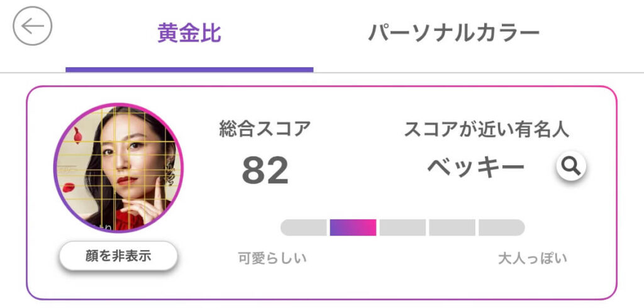Viewport: 644px width, 308px height.
Task: Click the 可愛らしい scale label
Action: pos(272,258)
